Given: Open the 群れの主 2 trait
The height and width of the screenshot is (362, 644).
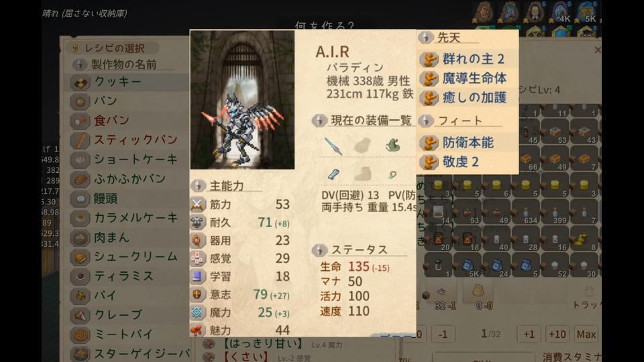Looking at the screenshot, I should [468, 59].
